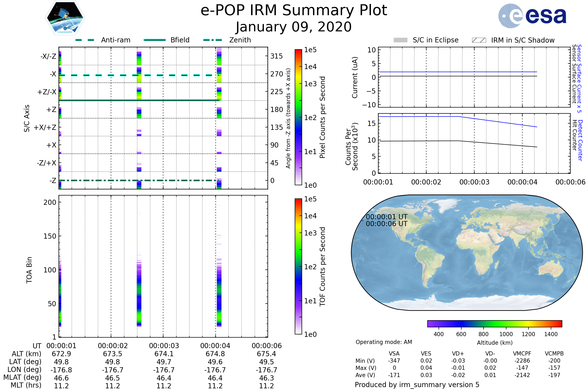Viewport: 588px width, 392px height.
Task: Click the Produced by irm_summary version 5 text
Action: point(417,385)
